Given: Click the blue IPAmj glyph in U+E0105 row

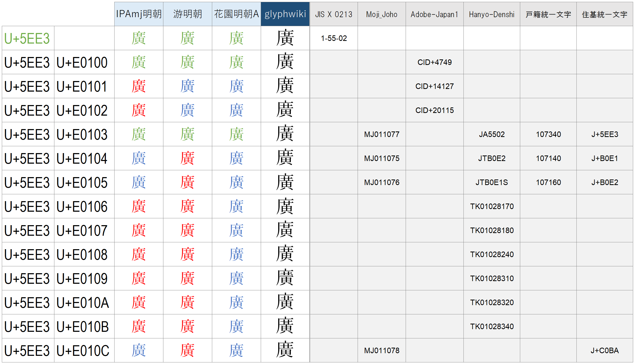Looking at the screenshot, I should (x=139, y=182).
